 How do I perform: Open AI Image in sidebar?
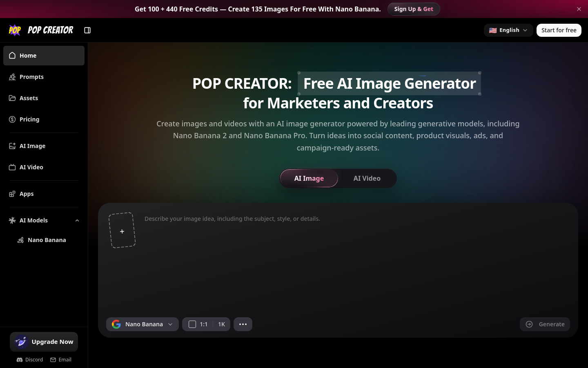pos(44,146)
